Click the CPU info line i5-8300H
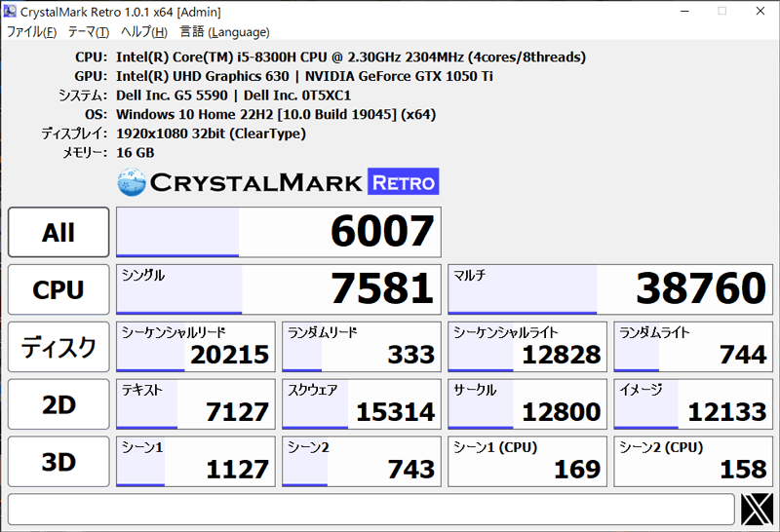The image size is (780, 532). click(351, 57)
